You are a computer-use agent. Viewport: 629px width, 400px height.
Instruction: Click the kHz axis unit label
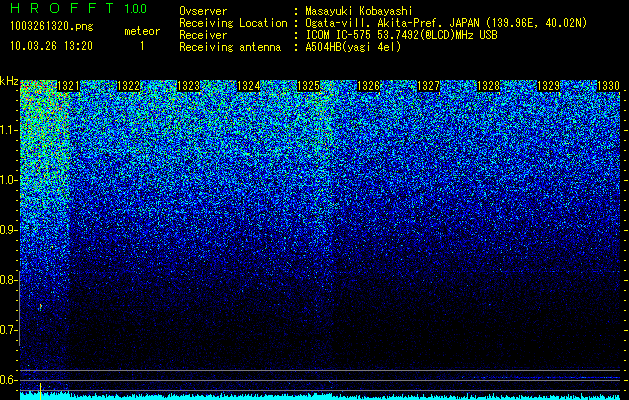click(9, 81)
